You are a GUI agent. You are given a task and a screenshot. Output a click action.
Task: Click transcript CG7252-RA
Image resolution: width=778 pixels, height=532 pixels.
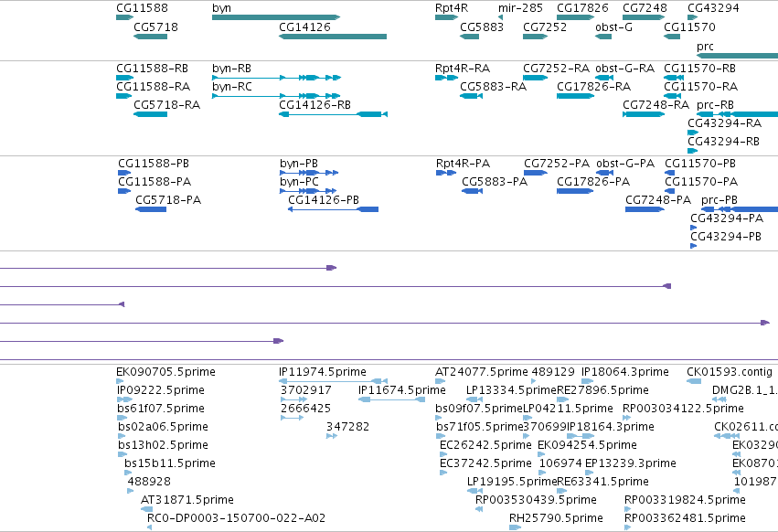coord(536,78)
